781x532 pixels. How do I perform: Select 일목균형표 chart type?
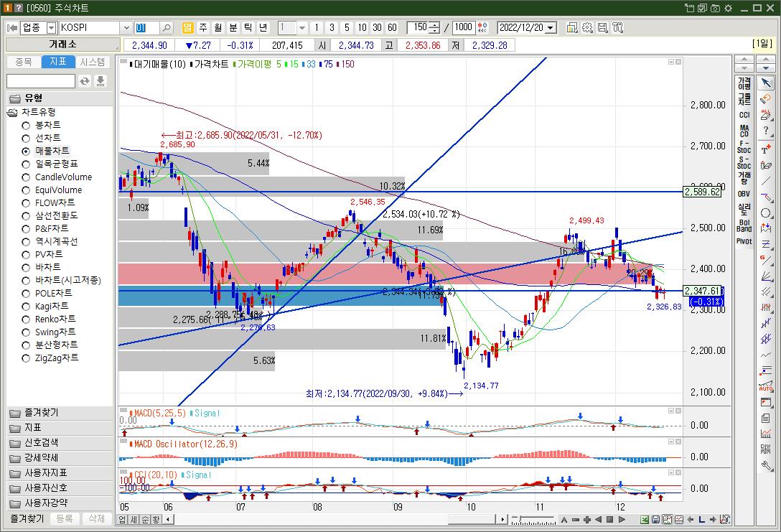click(x=50, y=164)
